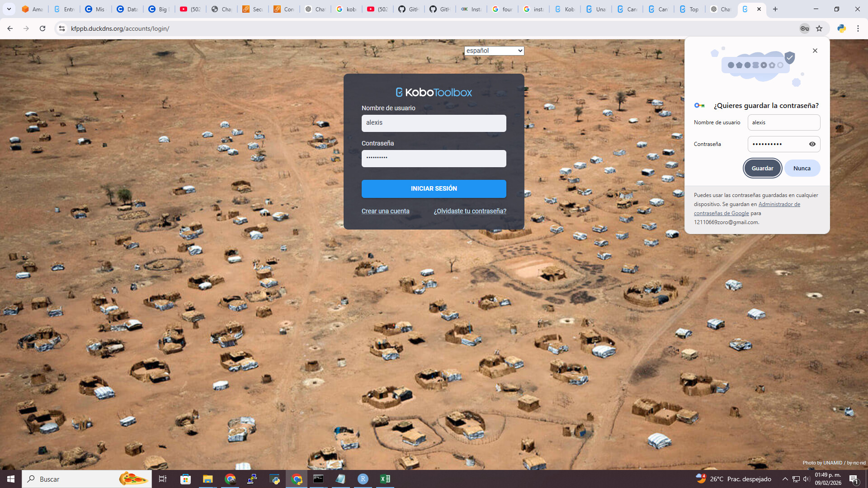Expand the tab search dropdown arrow
Viewport: 868px width, 488px height.
(x=9, y=9)
